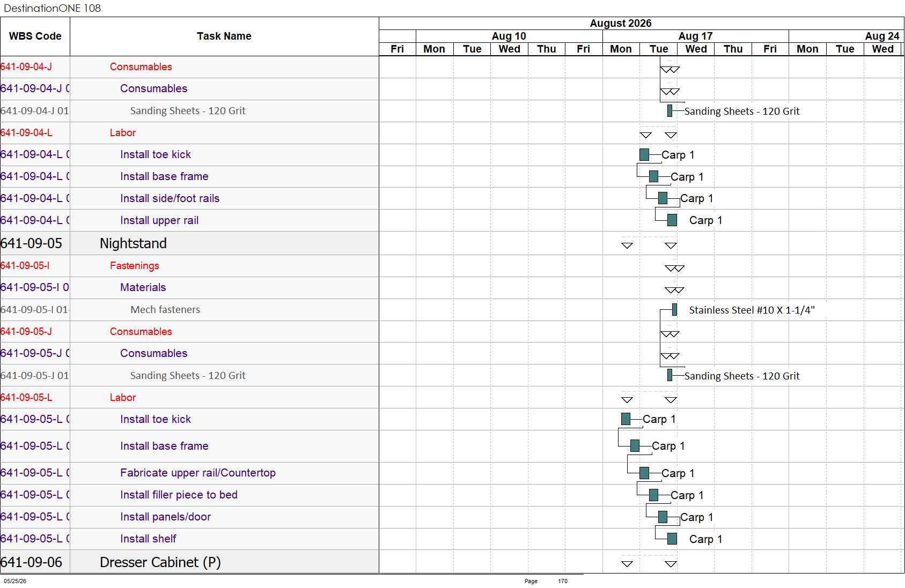Select the Labor task in row 641-09-04-L
Screen dimensions: 905x588
click(123, 132)
